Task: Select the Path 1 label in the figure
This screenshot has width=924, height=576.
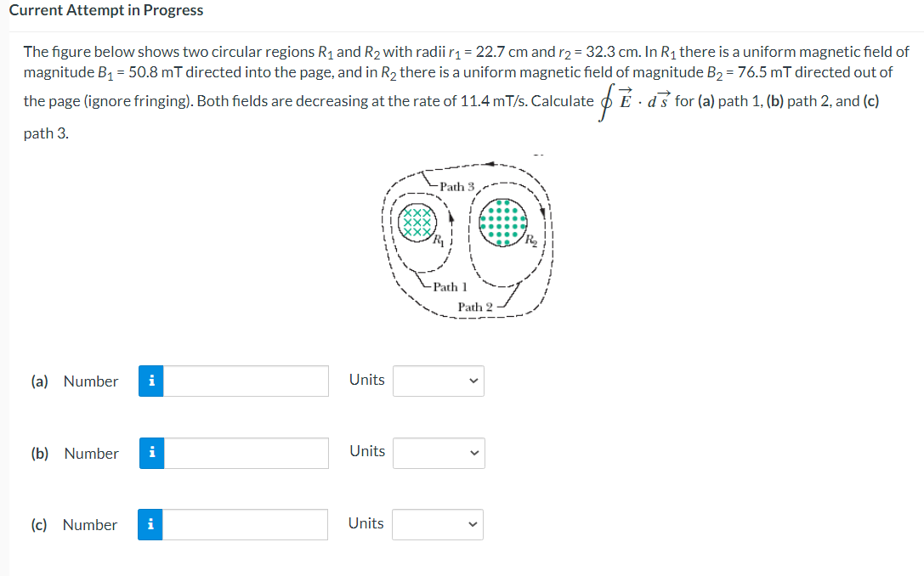Action: [448, 287]
